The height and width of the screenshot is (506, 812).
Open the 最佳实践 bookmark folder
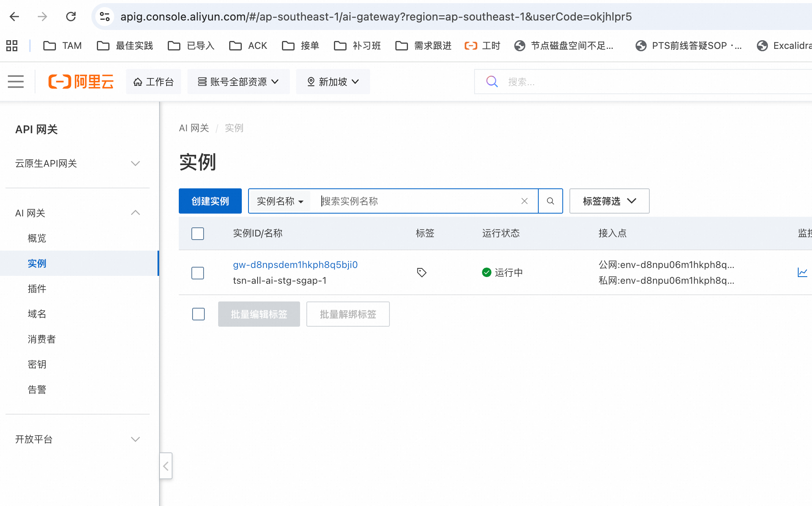(x=125, y=46)
